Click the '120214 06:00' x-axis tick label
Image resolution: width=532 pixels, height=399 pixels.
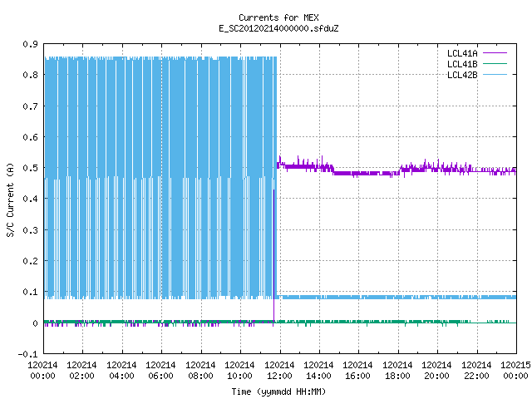tap(160, 371)
